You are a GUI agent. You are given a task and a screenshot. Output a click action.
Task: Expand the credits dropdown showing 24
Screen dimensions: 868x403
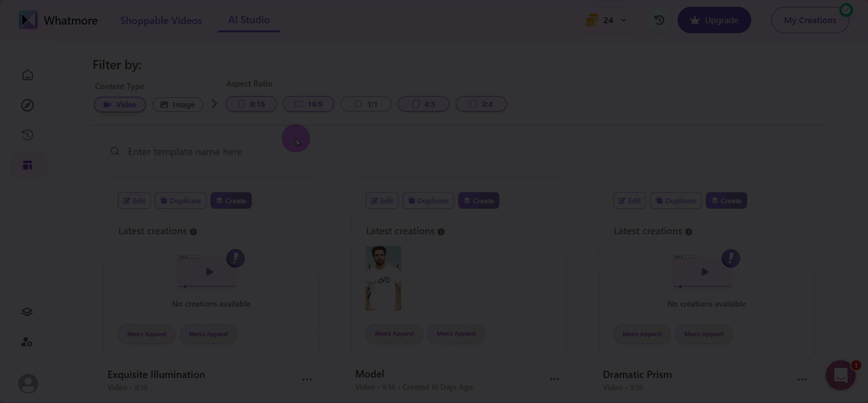pos(607,20)
